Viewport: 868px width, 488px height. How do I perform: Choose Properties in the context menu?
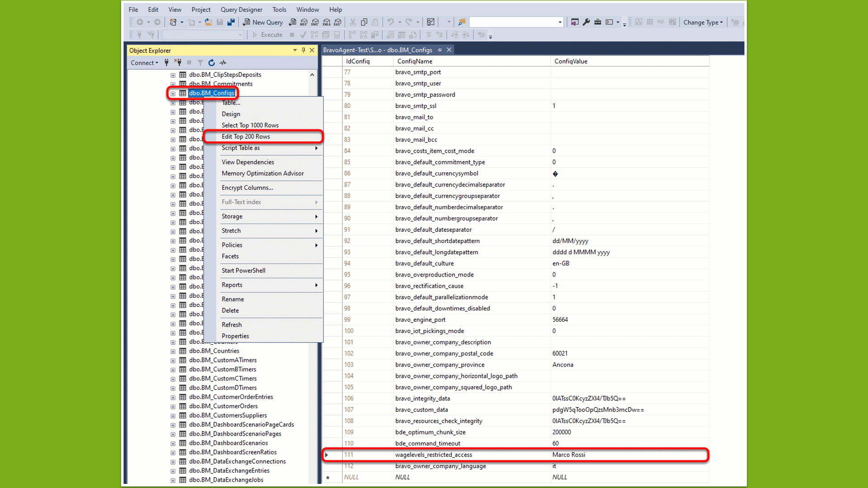point(264,336)
